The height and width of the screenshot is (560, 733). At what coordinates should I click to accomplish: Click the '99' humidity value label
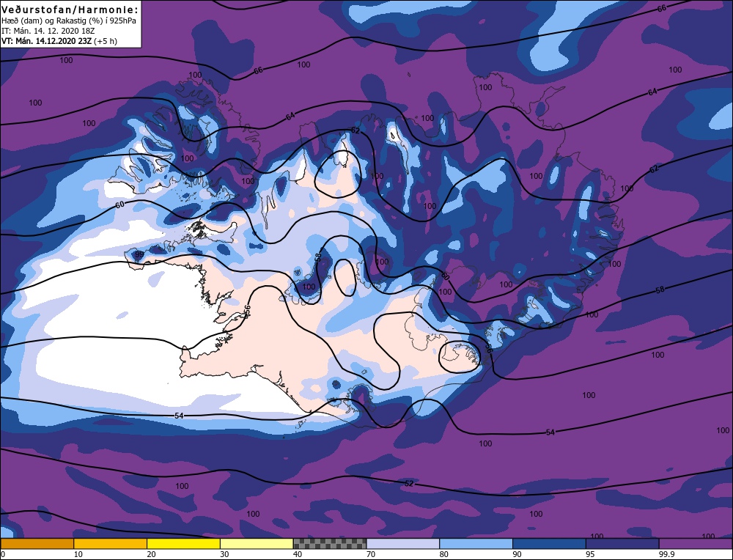click(139, 255)
